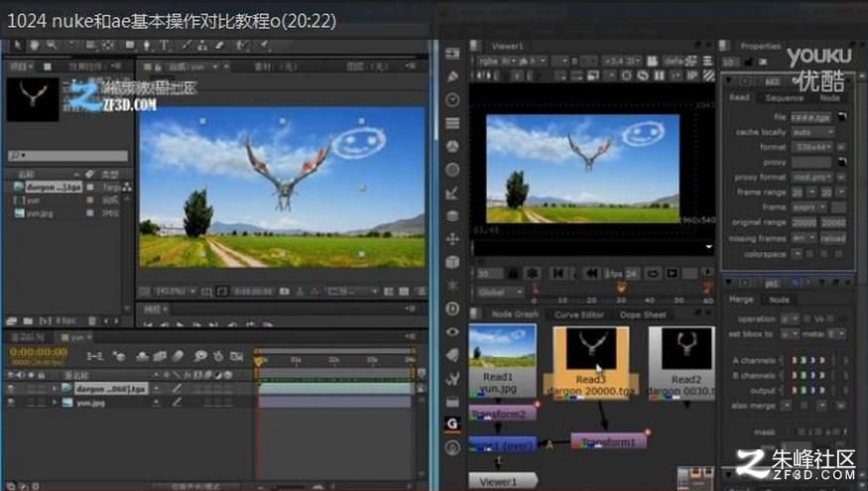
Task: Toggle visibility eye of yun.jpg layer in AE timeline
Action: coord(11,403)
